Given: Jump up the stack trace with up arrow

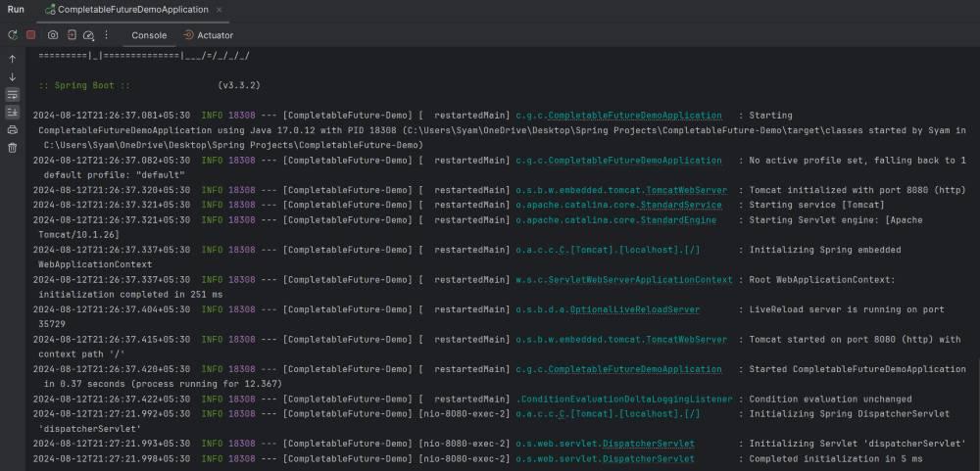Looking at the screenshot, I should tap(13, 59).
